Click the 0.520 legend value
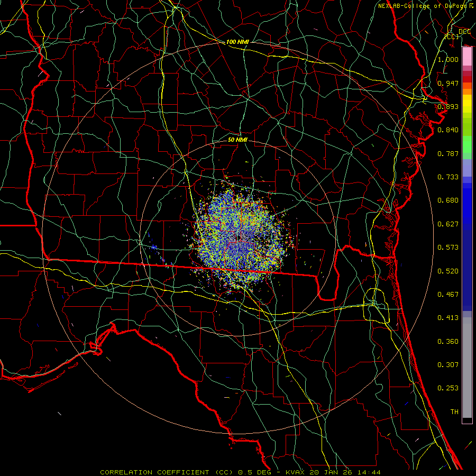 (x=448, y=271)
